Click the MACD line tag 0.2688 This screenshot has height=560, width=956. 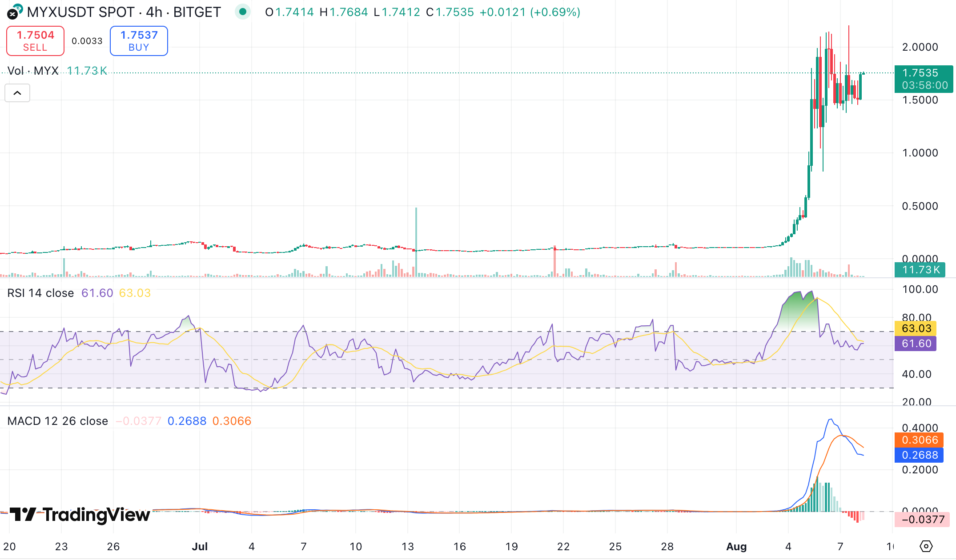click(919, 455)
